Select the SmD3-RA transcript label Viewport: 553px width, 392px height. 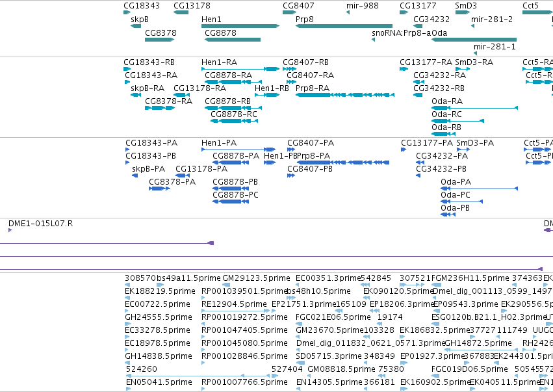(474, 62)
